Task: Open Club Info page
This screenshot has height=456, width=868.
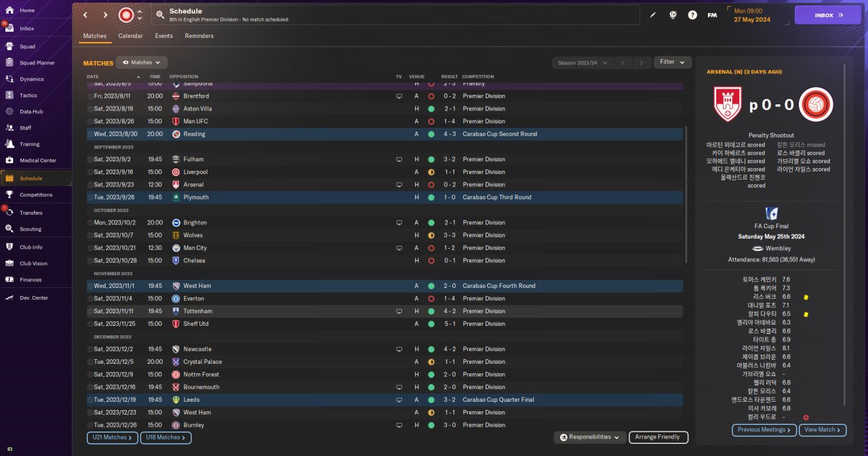Action: pyautogui.click(x=31, y=247)
